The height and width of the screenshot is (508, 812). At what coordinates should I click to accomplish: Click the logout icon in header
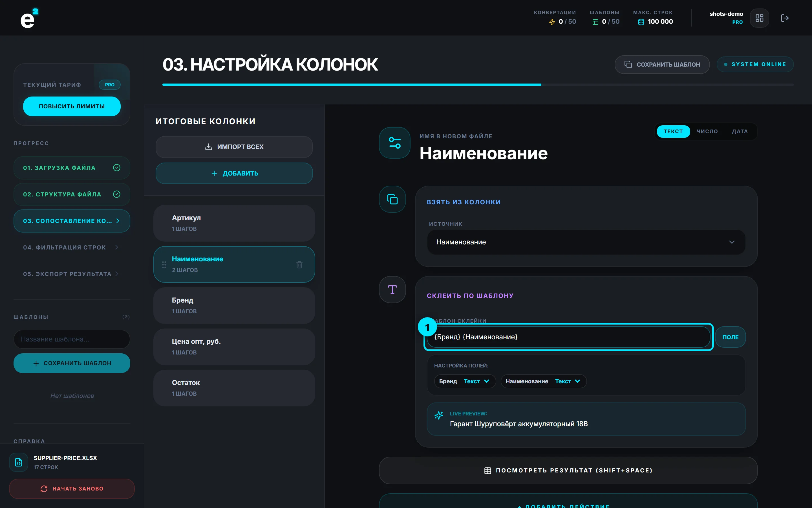[x=784, y=18]
